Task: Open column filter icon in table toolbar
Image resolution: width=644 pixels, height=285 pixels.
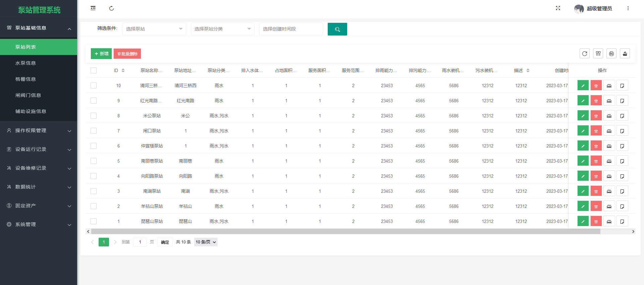Action: [598, 54]
